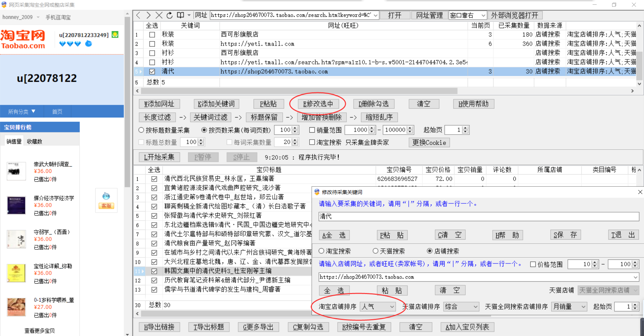644x336 pixels.
Task: Open the 所有分类 menu
Action: coord(21,111)
